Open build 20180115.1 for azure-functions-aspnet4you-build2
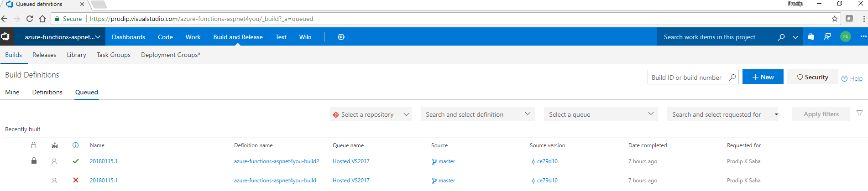Image resolution: width=868 pixels, height=191 pixels. point(104,161)
